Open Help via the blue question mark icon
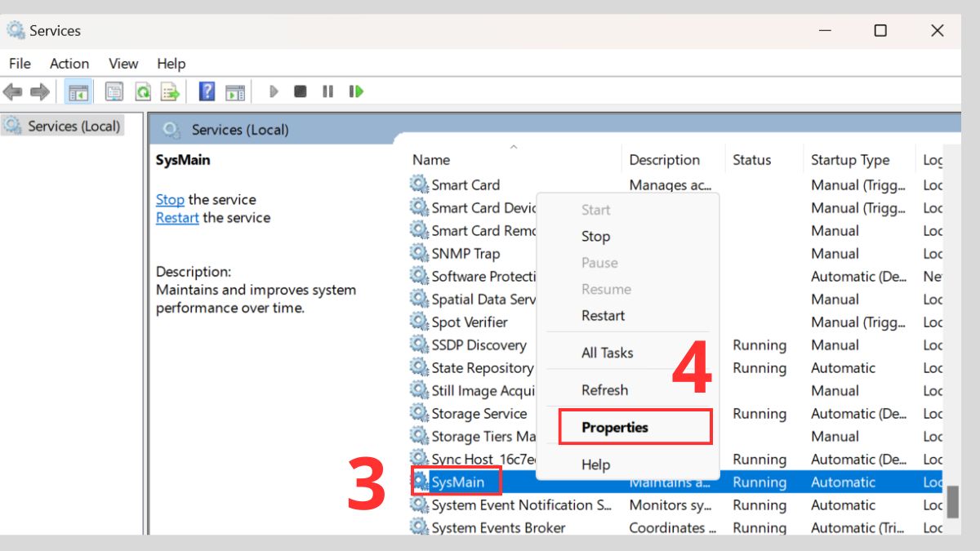Viewport: 980px width, 551px height. click(207, 91)
